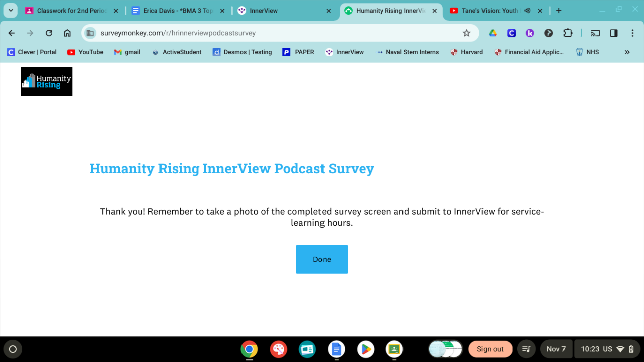Close the Erica Davis document tab
This screenshot has height=362, width=644.
pos(222,11)
